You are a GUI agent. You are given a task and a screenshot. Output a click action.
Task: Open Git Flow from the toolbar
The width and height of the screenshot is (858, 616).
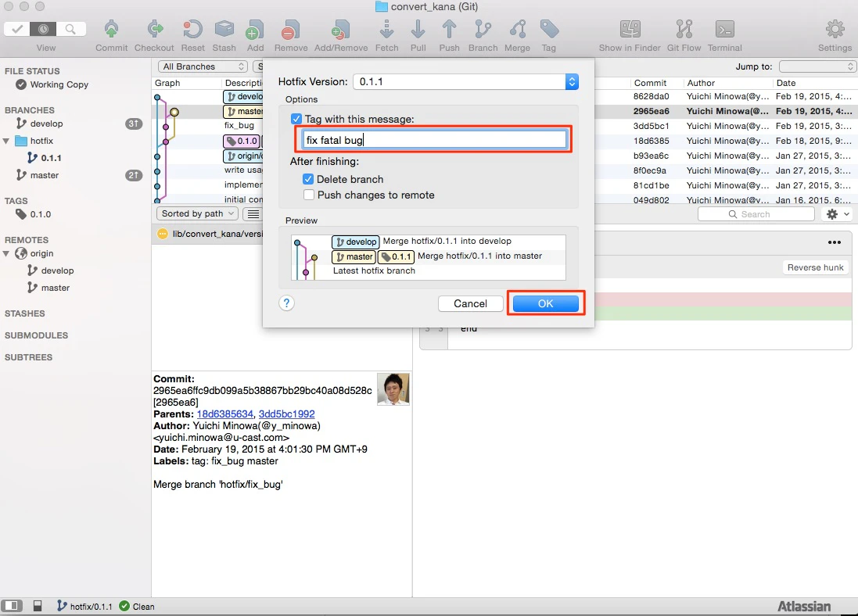[x=684, y=30]
